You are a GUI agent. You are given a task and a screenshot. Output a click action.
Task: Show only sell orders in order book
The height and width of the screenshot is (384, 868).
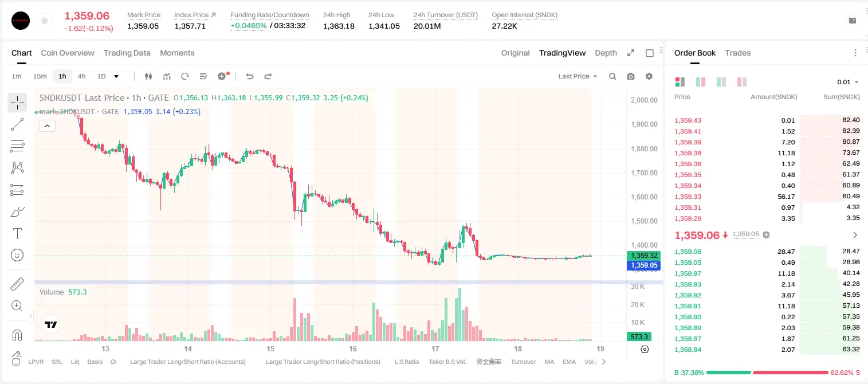(x=742, y=82)
